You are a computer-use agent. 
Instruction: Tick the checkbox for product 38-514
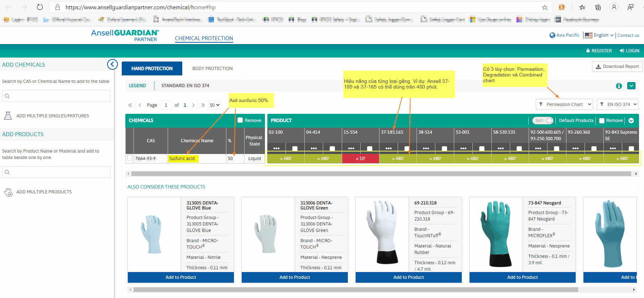pos(444,148)
